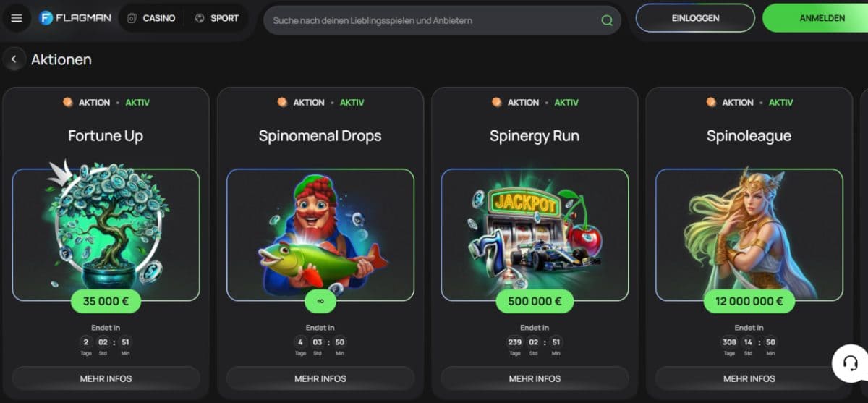
Task: Click the orange Aktion icon on Fortune Up
Action: (x=68, y=102)
